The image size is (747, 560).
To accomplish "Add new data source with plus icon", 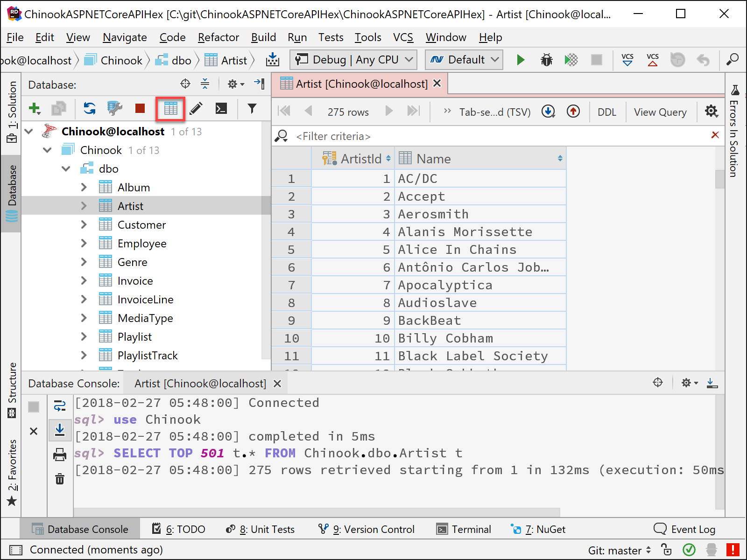I will [x=35, y=109].
